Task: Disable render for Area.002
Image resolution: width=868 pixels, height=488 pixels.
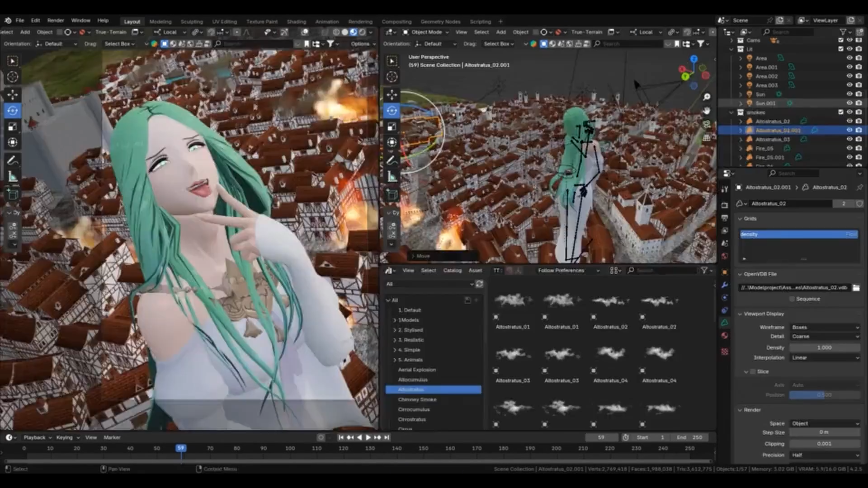Action: click(859, 76)
